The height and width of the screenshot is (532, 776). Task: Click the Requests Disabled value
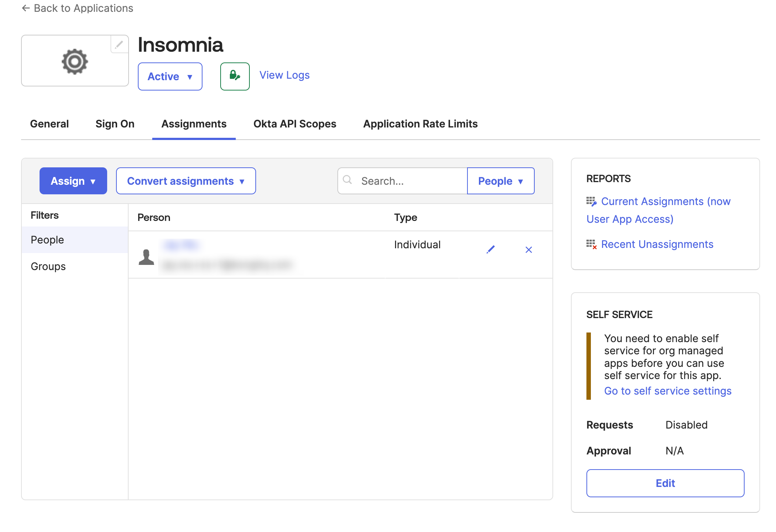click(687, 425)
